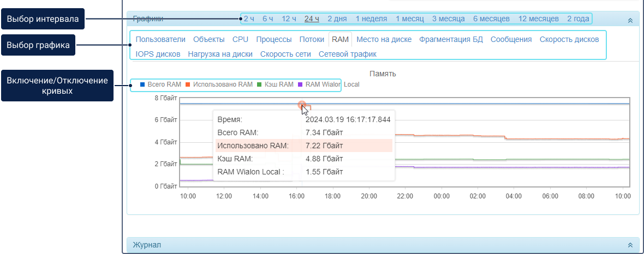Switch to the Пользователи chart
The image size is (644, 254).
click(x=160, y=39)
